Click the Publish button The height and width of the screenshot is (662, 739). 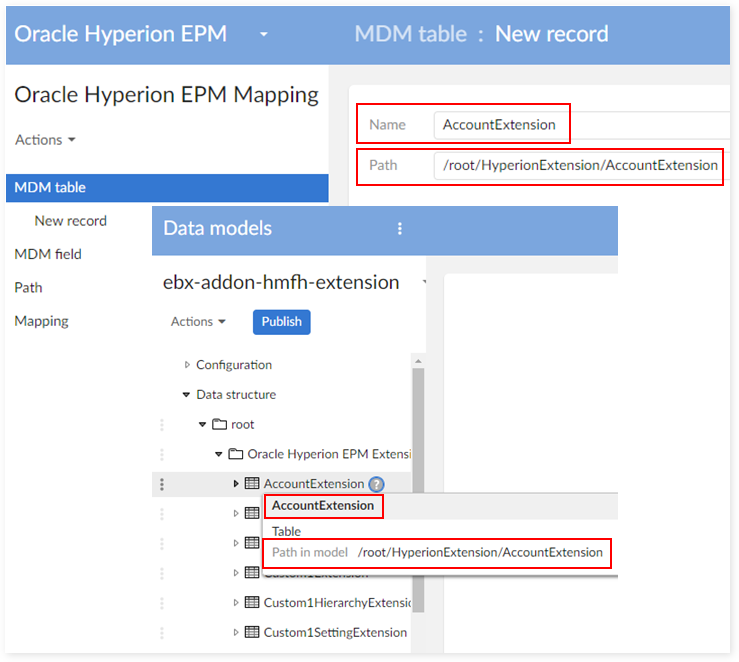pos(281,322)
